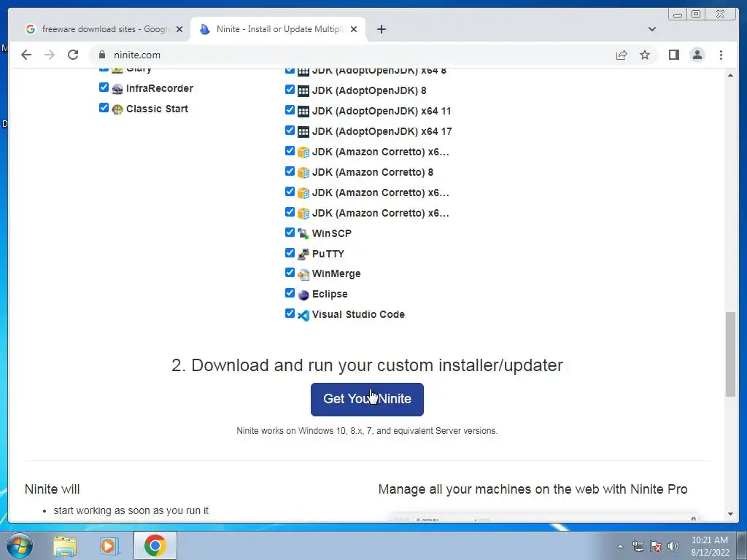This screenshot has height=560, width=747.
Task: Switch to the freeware download sites tab
Action: tap(104, 29)
